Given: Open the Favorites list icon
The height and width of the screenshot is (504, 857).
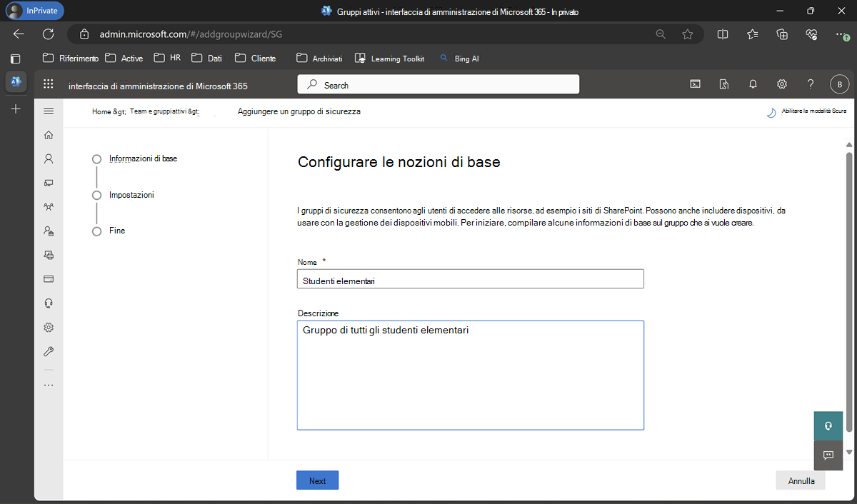Looking at the screenshot, I should click(753, 34).
